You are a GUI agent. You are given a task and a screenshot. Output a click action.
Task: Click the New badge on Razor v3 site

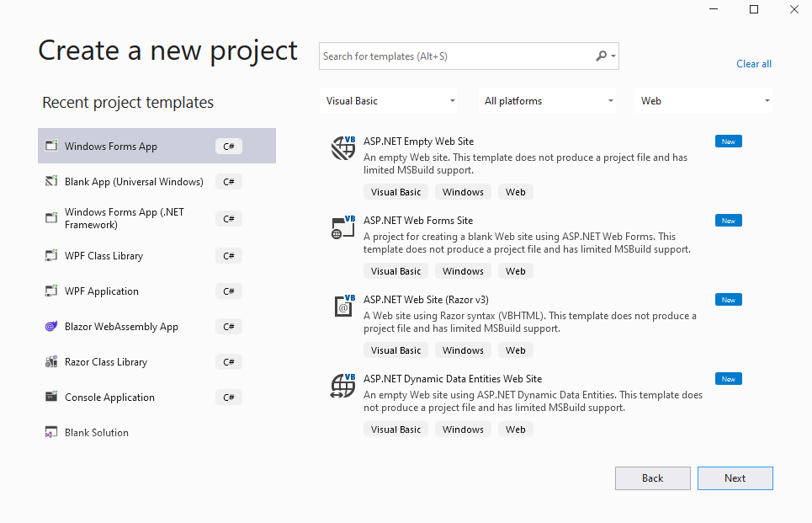(728, 300)
